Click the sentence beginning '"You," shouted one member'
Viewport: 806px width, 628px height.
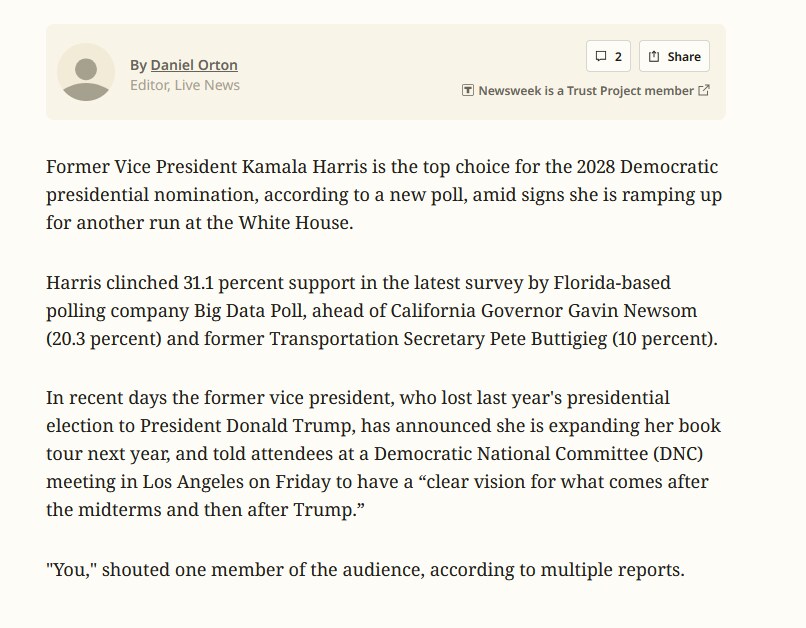(x=365, y=570)
